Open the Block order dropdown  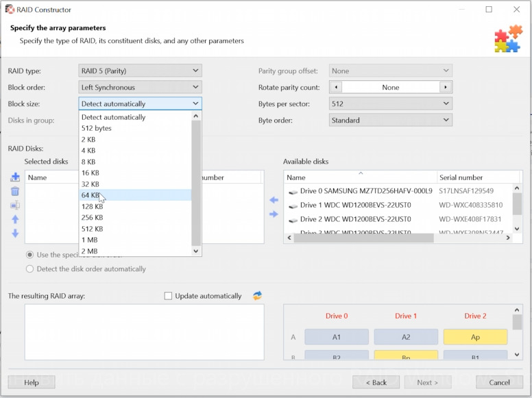click(140, 87)
